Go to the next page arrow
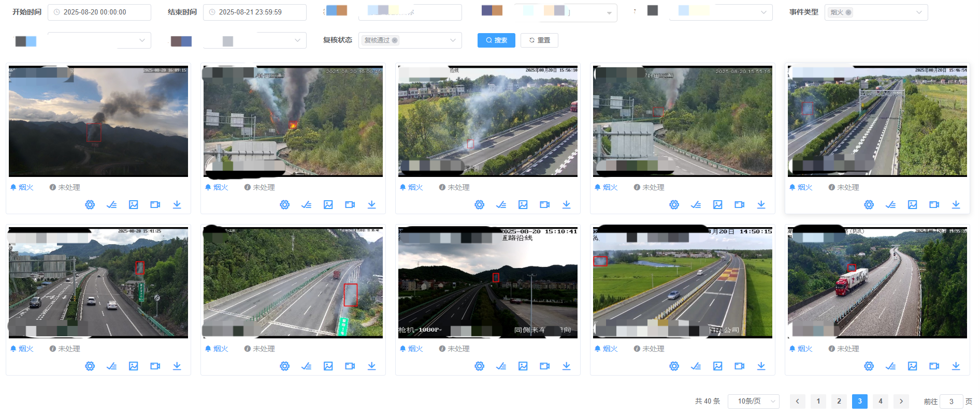The width and height of the screenshot is (980, 417). pos(901,401)
